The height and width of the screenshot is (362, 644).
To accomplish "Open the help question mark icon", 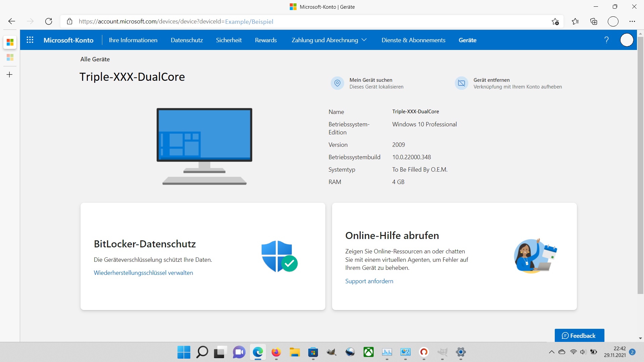I will point(606,40).
